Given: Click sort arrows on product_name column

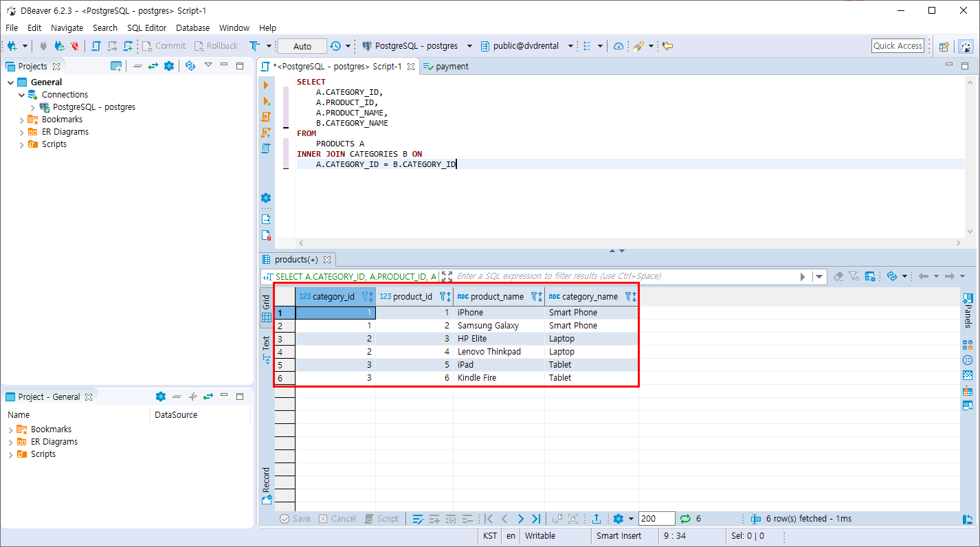Looking at the screenshot, I should coord(542,297).
